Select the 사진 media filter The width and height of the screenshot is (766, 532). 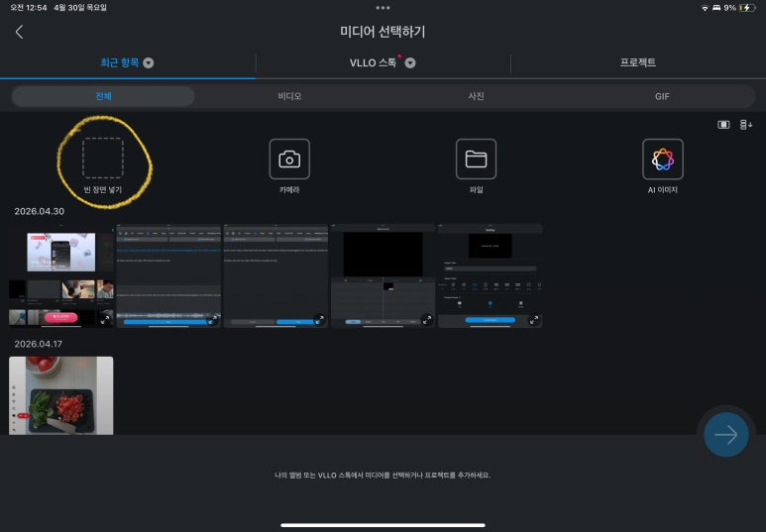click(477, 96)
